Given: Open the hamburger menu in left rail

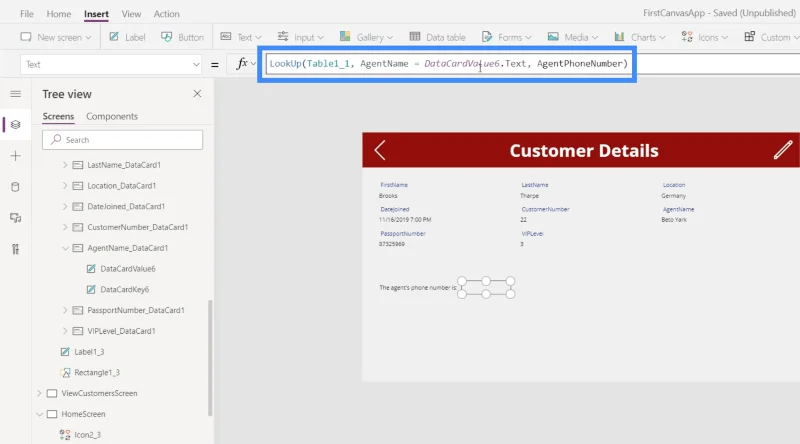Looking at the screenshot, I should (15, 94).
